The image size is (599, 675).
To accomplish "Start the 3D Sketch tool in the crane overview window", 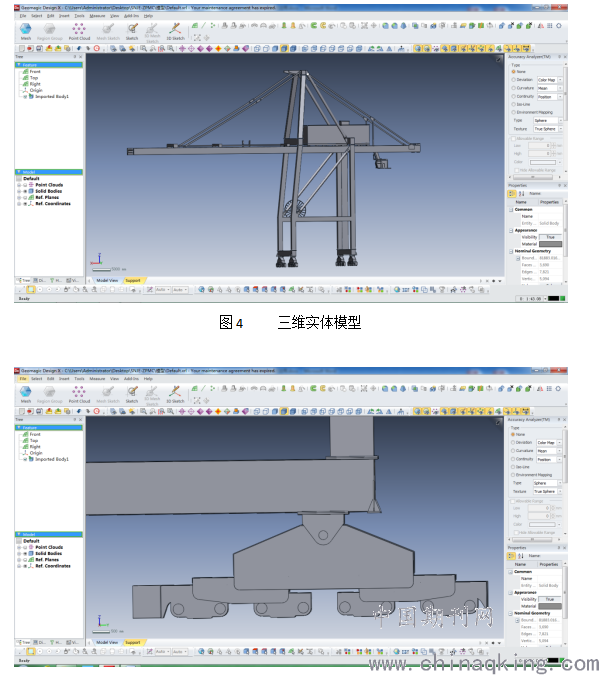I will pos(175,31).
